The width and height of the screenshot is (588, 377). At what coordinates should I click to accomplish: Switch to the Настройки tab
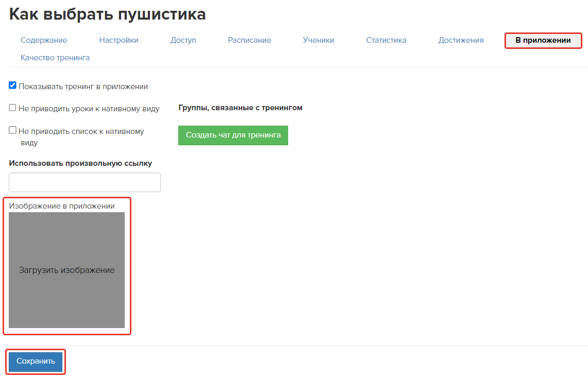click(x=119, y=40)
